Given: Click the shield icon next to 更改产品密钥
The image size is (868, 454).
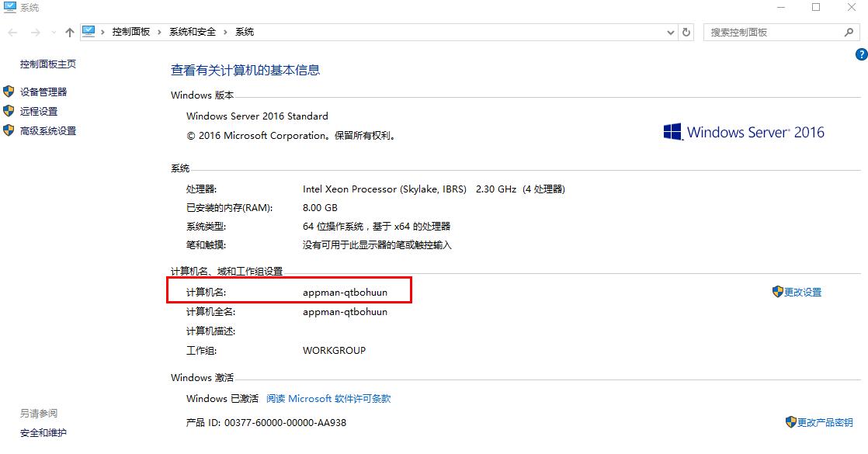Looking at the screenshot, I should 791,422.
